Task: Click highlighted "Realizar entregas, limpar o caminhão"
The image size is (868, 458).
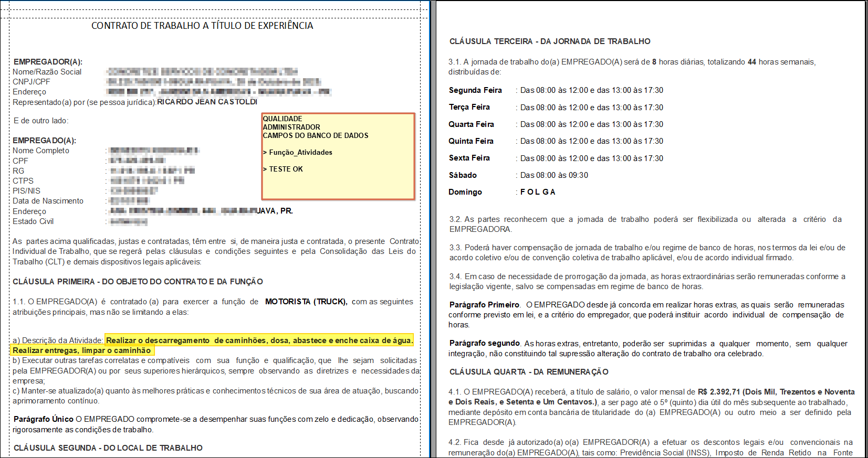Action: pyautogui.click(x=82, y=350)
